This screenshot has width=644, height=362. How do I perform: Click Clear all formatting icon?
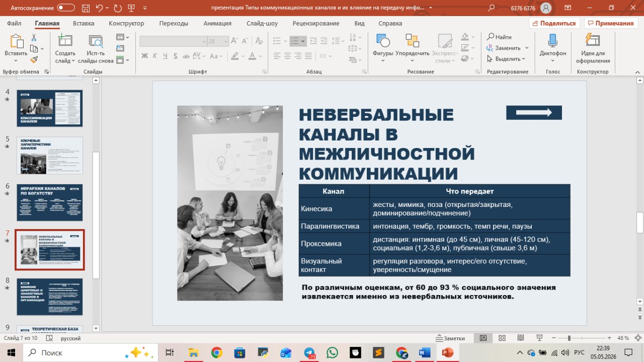pos(260,41)
